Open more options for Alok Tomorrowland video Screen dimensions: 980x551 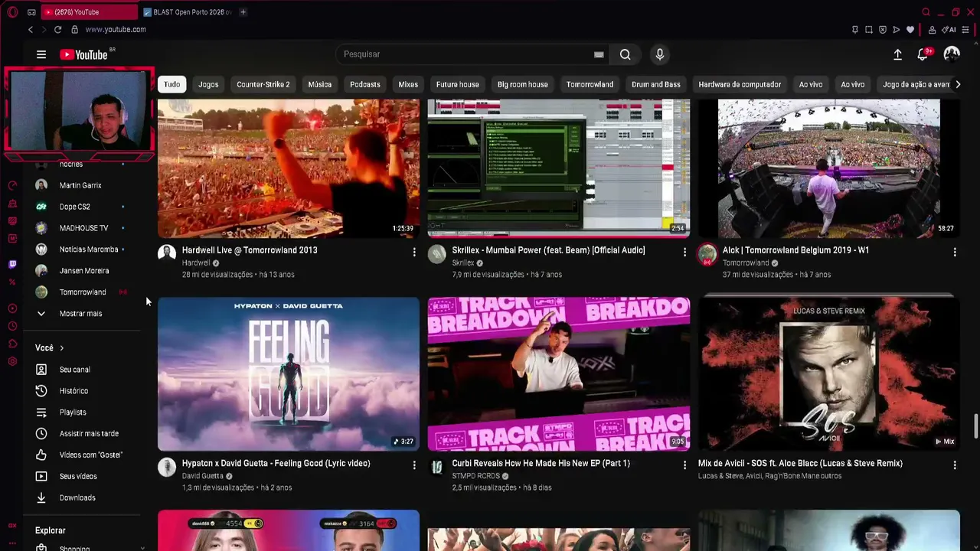(x=955, y=252)
